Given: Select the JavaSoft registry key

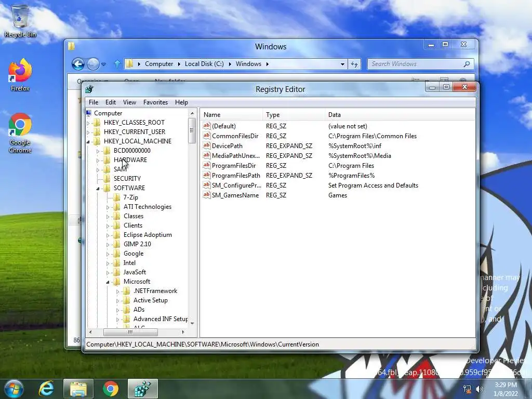Looking at the screenshot, I should pyautogui.click(x=135, y=272).
